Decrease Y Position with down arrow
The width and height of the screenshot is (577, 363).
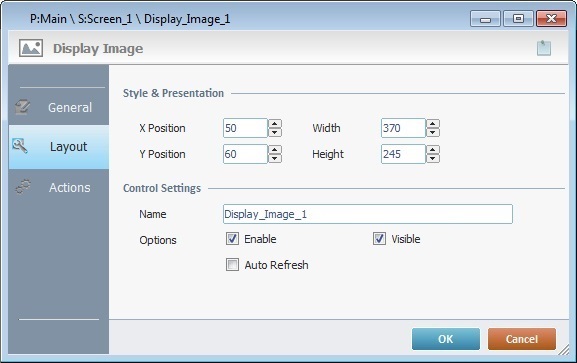(x=275, y=158)
